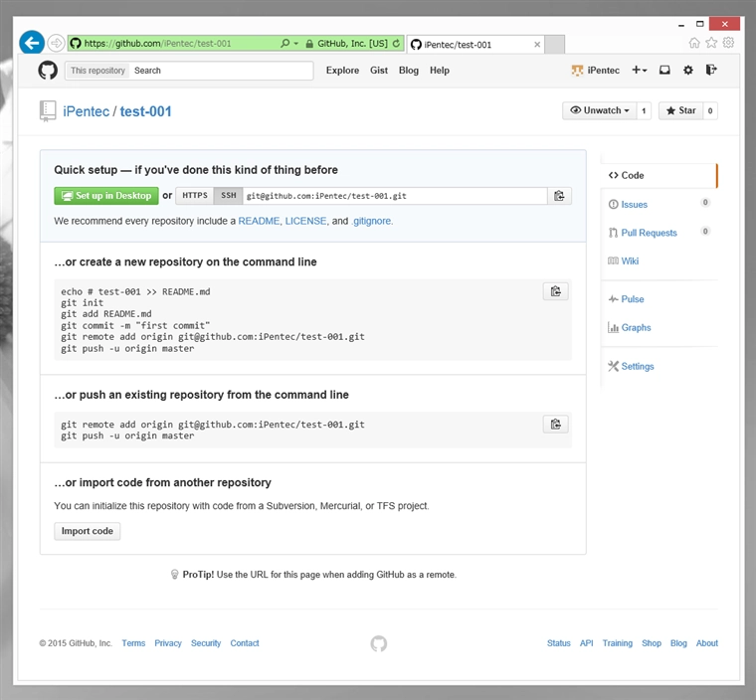Click the GitHub Octocat logo in header

(48, 70)
